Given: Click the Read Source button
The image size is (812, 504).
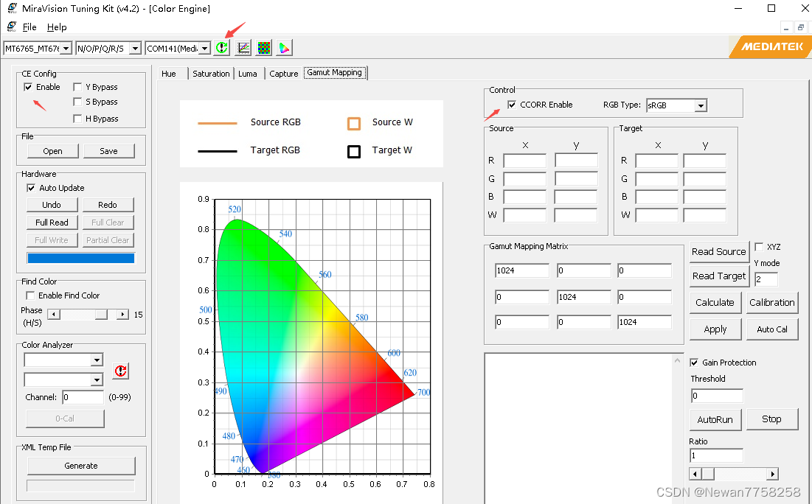Looking at the screenshot, I should coord(719,251).
